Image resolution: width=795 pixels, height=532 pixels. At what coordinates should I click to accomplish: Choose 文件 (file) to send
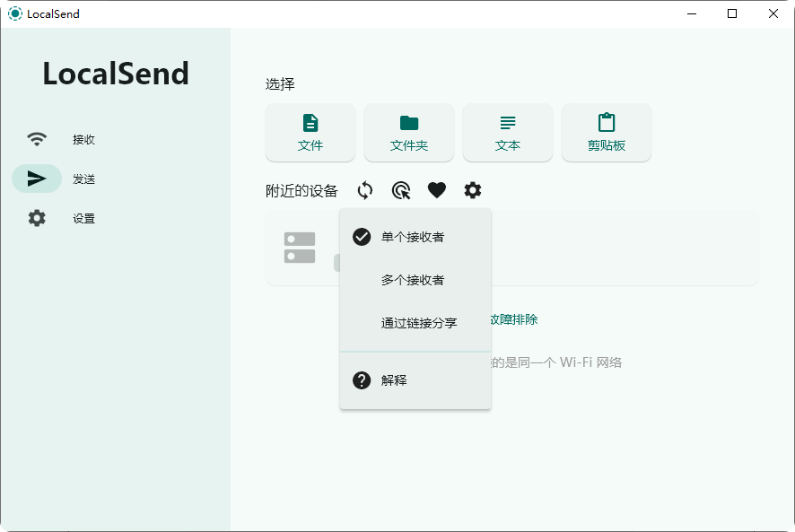pos(310,133)
